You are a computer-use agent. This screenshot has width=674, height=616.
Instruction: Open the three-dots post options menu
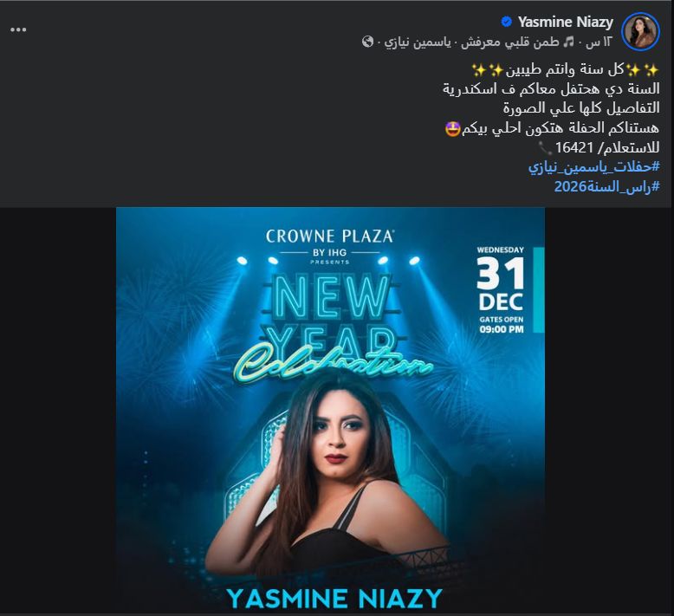click(18, 29)
